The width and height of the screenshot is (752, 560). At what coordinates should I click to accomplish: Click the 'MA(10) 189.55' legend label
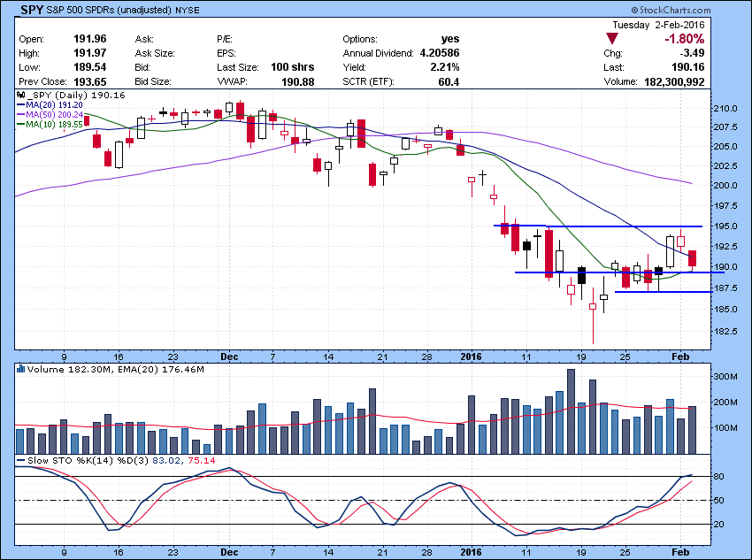click(54, 125)
